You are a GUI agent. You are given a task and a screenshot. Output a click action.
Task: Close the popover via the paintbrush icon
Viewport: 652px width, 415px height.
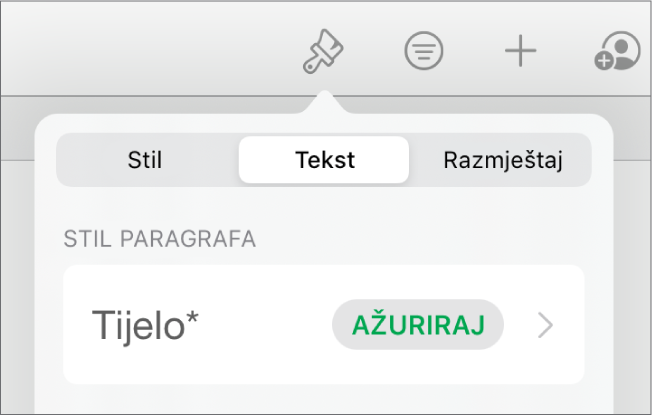(324, 52)
